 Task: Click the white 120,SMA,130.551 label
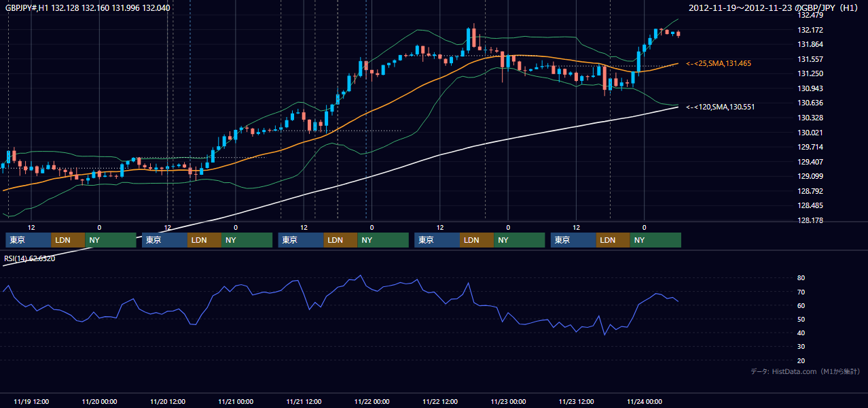720,107
